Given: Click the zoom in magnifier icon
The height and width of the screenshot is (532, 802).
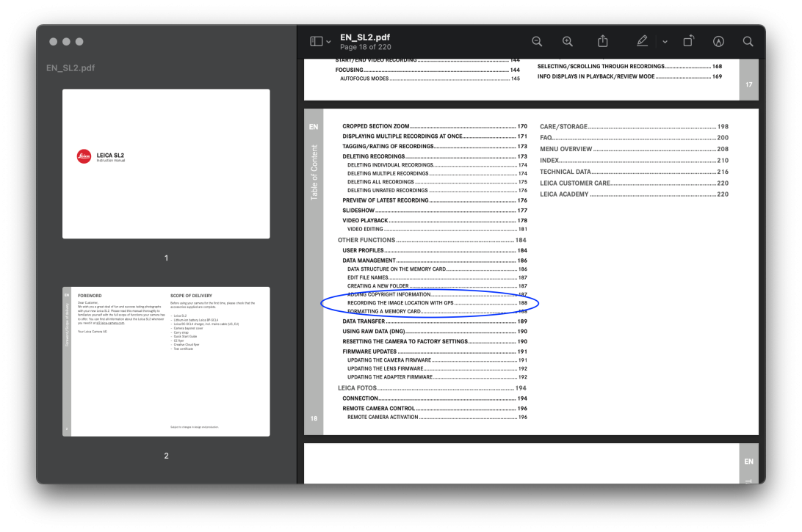Looking at the screenshot, I should click(567, 42).
